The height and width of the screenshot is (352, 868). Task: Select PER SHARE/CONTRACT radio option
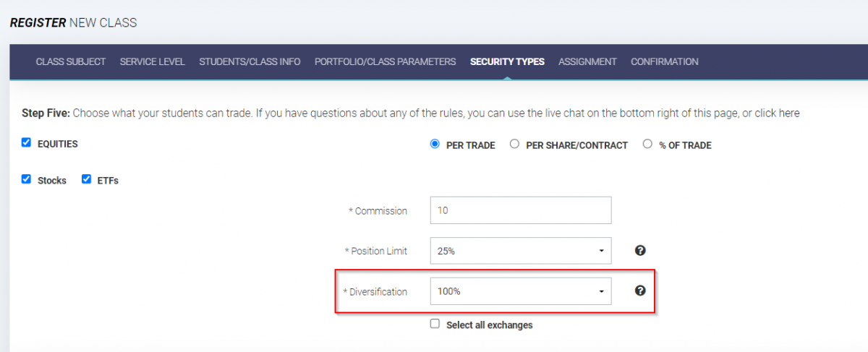514,144
